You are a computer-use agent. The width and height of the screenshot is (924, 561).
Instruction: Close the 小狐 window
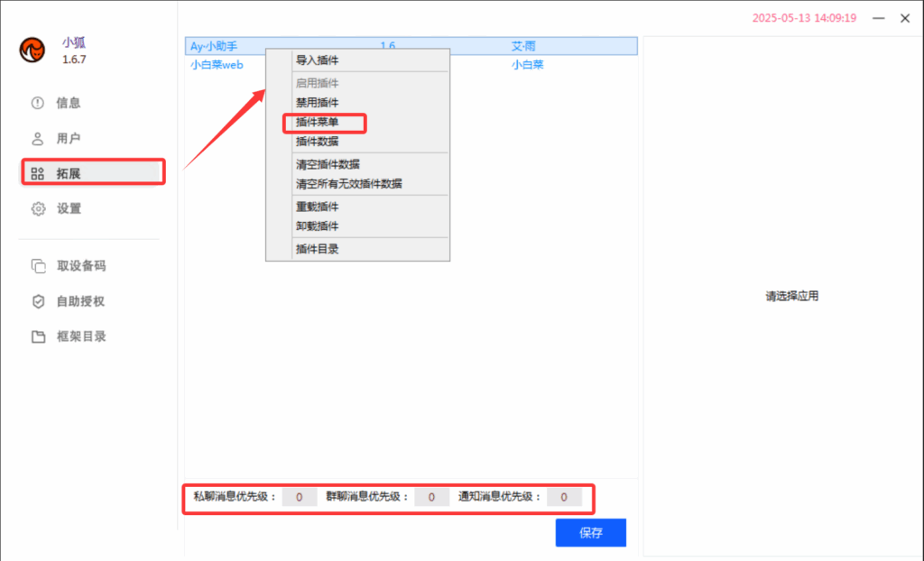tap(905, 18)
